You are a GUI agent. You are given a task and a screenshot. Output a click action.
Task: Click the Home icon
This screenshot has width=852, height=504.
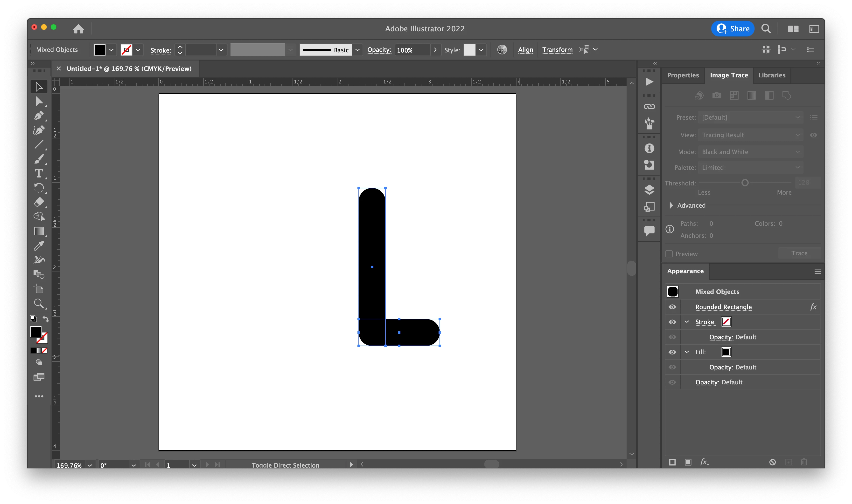pos(78,29)
